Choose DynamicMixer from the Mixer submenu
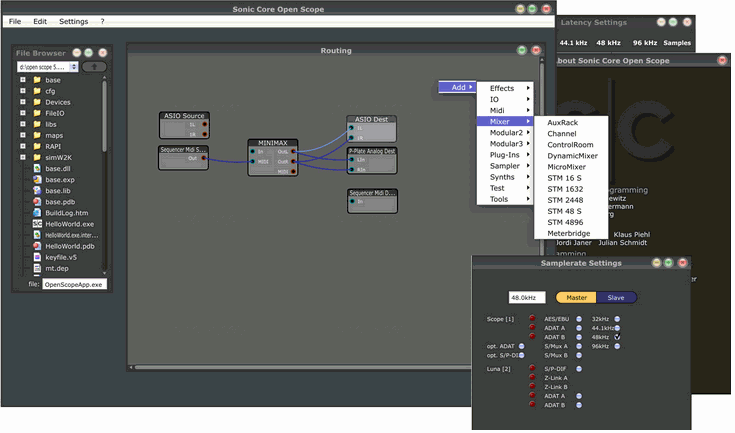Screen dimensions: 735x433 572,156
